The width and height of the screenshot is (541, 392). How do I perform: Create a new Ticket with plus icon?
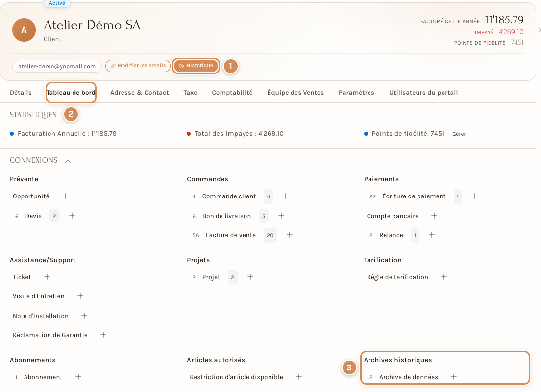tap(47, 277)
